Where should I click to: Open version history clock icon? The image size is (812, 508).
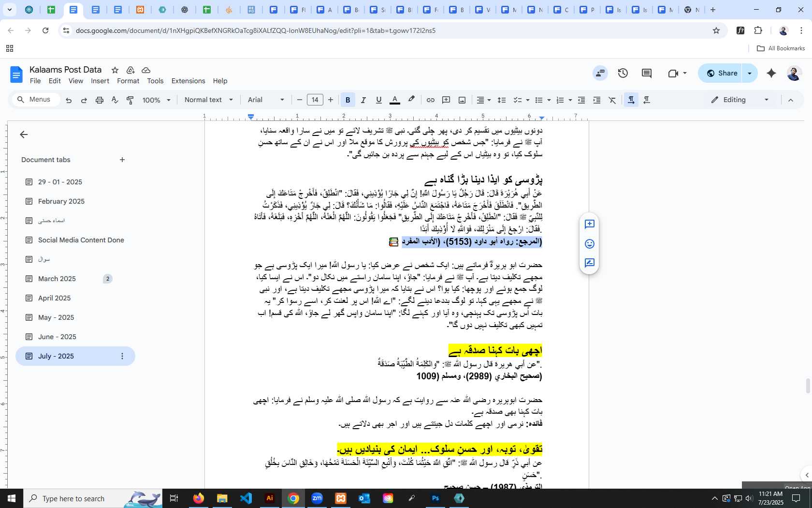623,73
